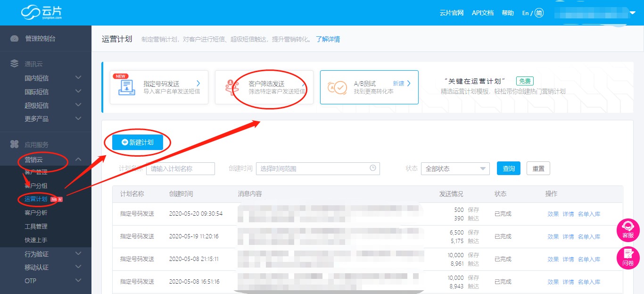Open 客户管理 in the sidebar
This screenshot has height=294, width=644.
click(36, 172)
